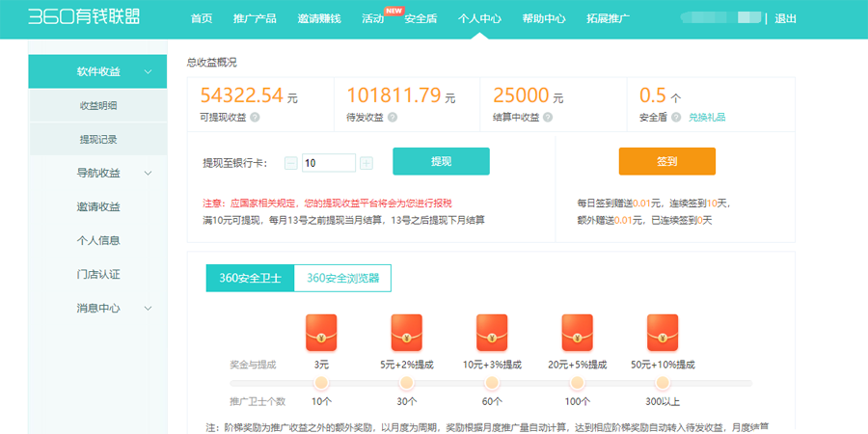
Task: Click the 20元+5%提成 red envelope icon
Action: (x=578, y=333)
